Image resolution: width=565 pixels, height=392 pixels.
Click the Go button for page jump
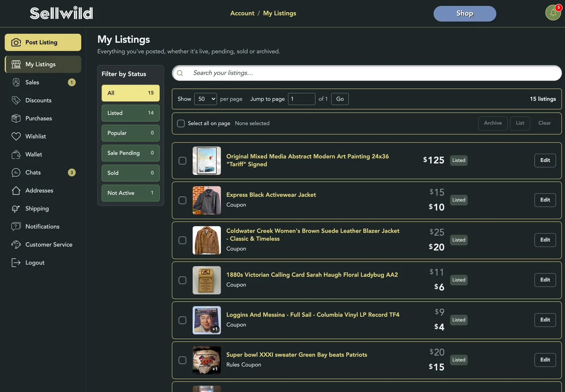[x=340, y=99]
